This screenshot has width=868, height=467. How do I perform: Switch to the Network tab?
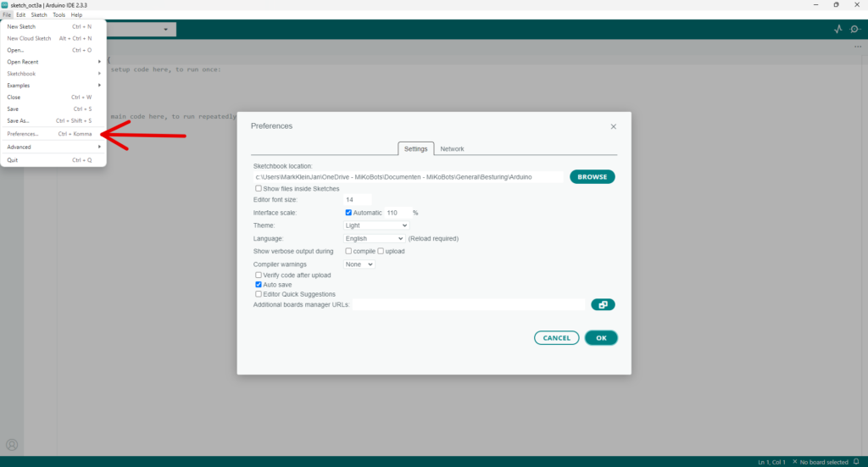453,149
